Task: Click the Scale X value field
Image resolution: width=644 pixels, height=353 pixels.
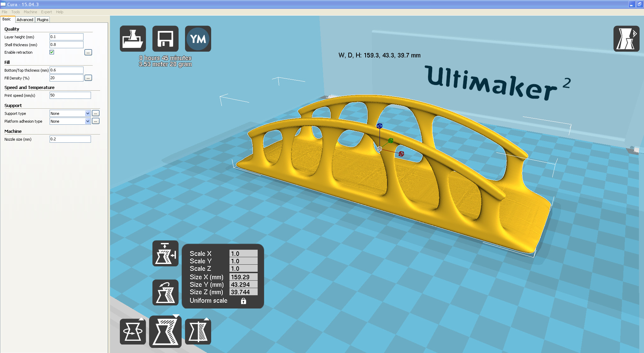Action: [x=244, y=253]
